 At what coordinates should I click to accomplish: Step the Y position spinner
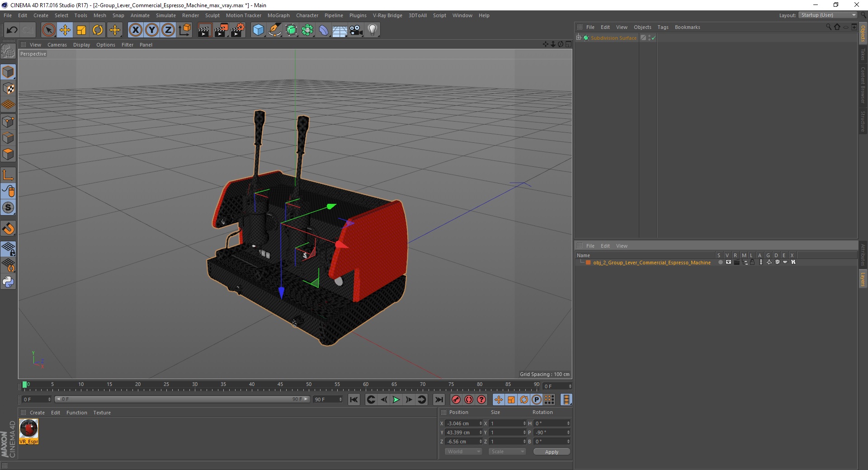click(x=481, y=432)
